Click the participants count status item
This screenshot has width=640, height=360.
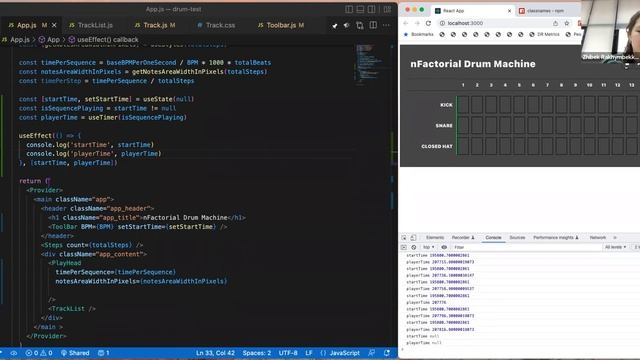(x=104, y=353)
